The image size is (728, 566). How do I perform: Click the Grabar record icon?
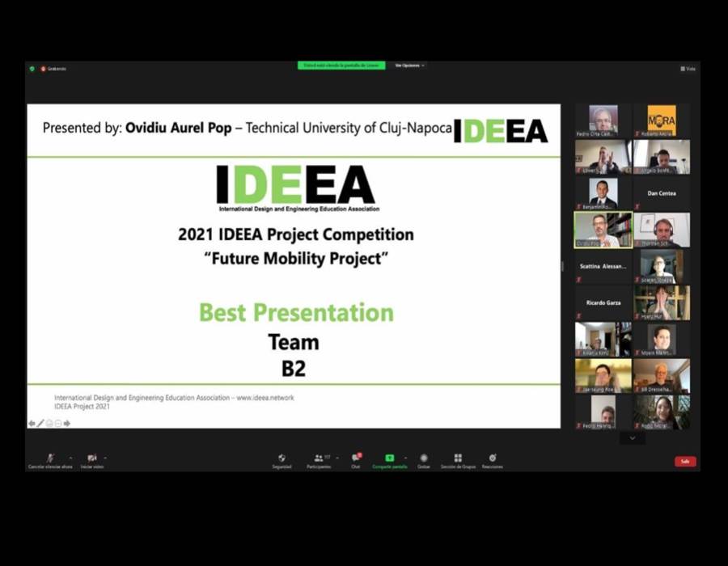coord(423,458)
